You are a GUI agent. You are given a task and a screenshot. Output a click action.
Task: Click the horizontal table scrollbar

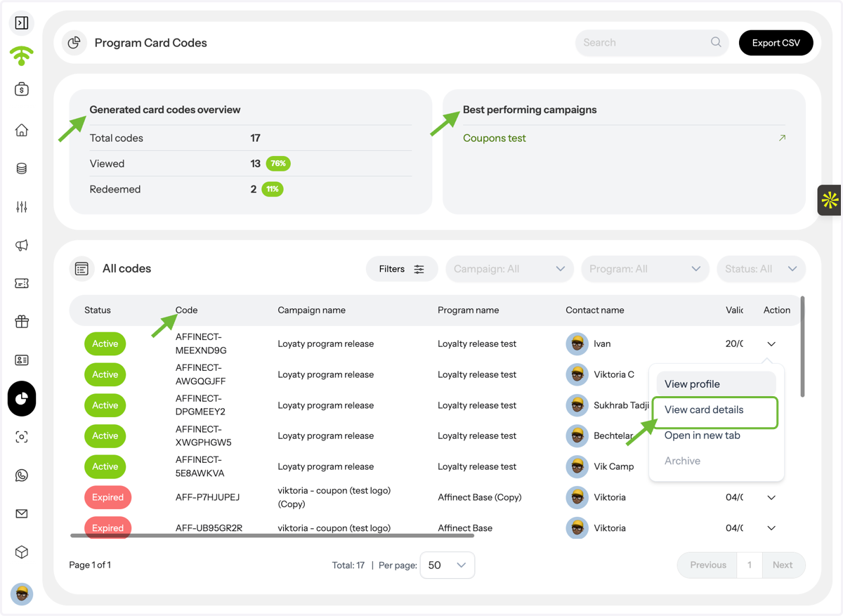pyautogui.click(x=273, y=536)
